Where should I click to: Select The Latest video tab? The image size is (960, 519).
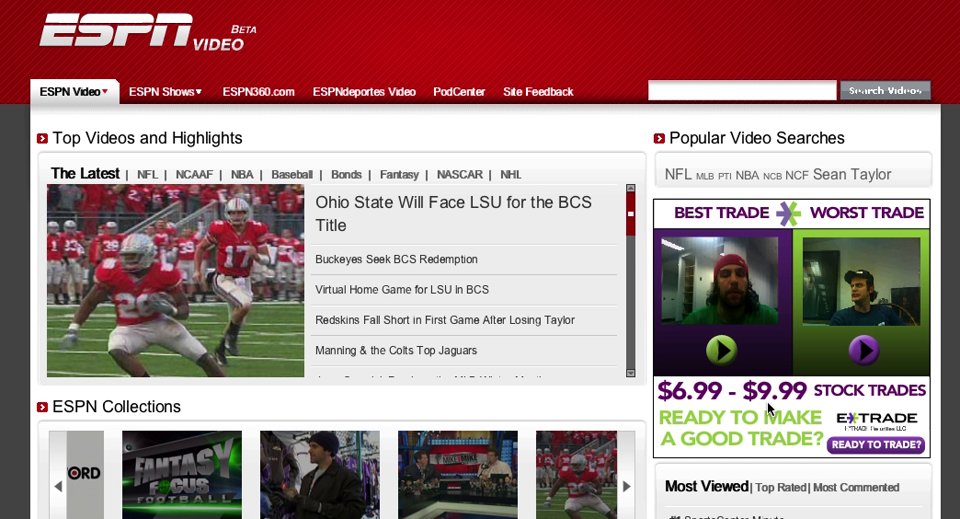pos(85,174)
